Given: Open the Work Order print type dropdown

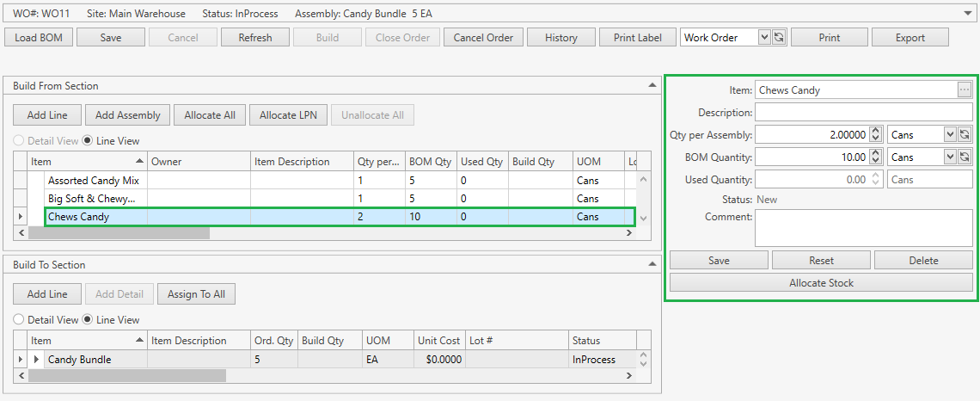Looking at the screenshot, I should (x=765, y=37).
